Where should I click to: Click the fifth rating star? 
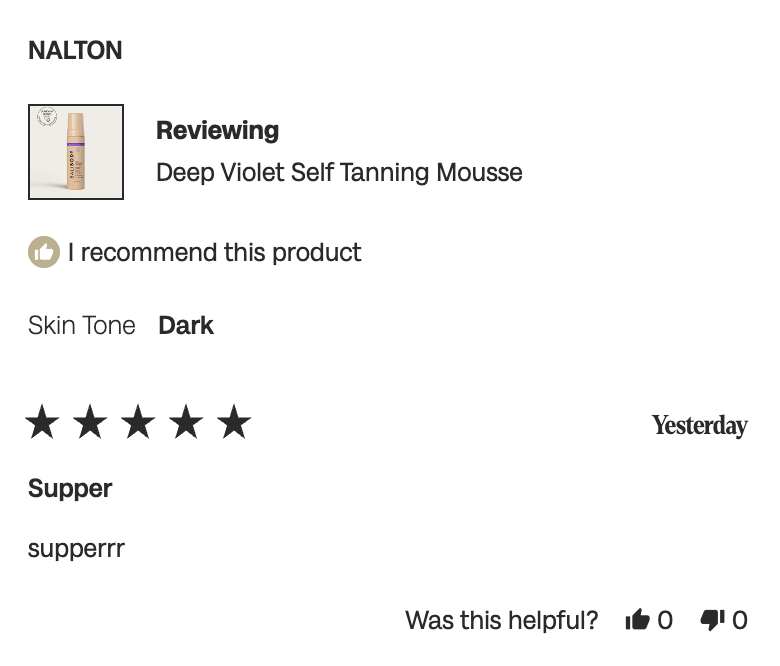pyautogui.click(x=234, y=423)
